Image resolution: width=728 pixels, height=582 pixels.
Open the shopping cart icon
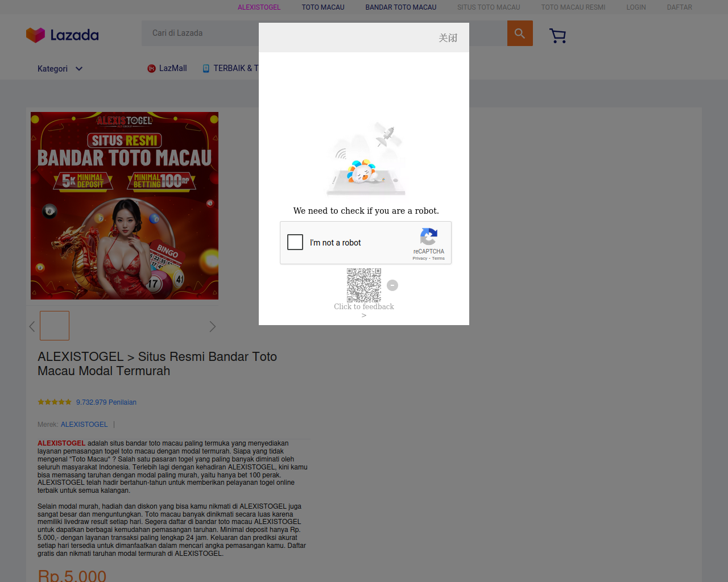[x=557, y=36]
